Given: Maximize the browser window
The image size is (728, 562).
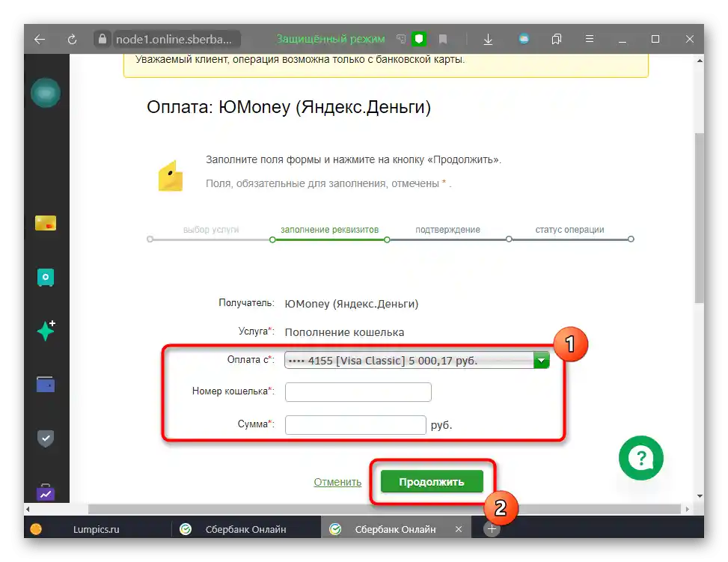Looking at the screenshot, I should [x=655, y=39].
